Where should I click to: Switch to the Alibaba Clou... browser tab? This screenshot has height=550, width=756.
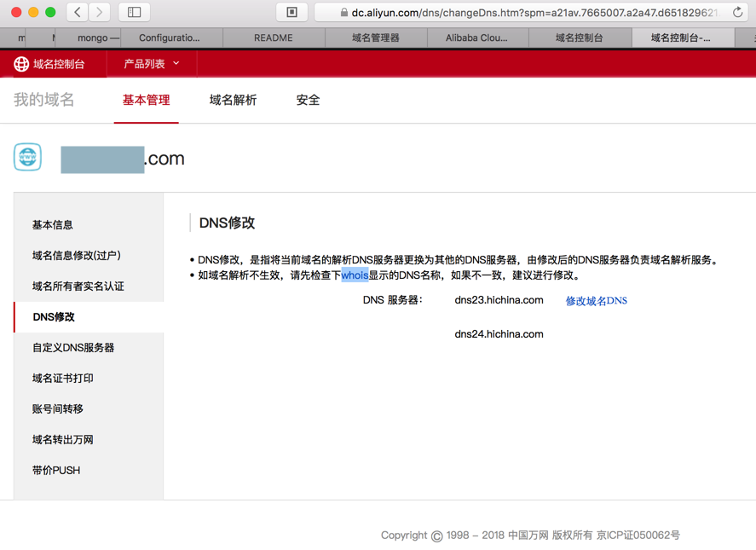coord(478,38)
